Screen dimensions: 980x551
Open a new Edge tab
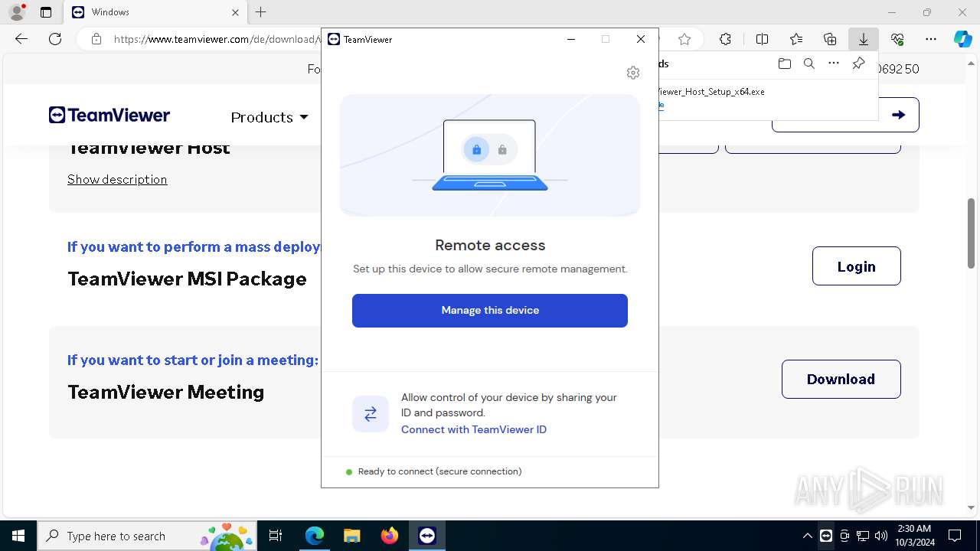(x=261, y=12)
